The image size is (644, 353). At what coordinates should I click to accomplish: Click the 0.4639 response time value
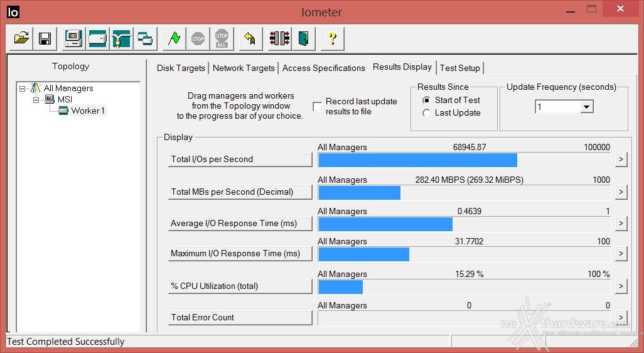click(470, 211)
